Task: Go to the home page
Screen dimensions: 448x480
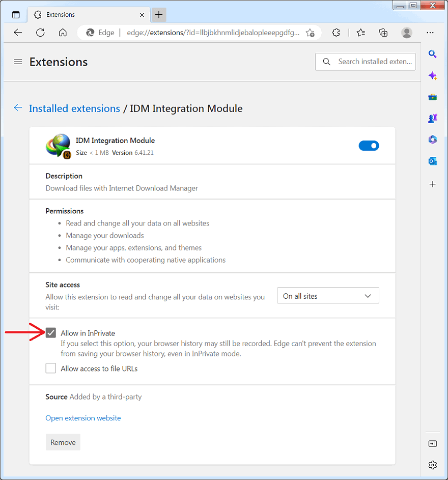Action: point(63,33)
